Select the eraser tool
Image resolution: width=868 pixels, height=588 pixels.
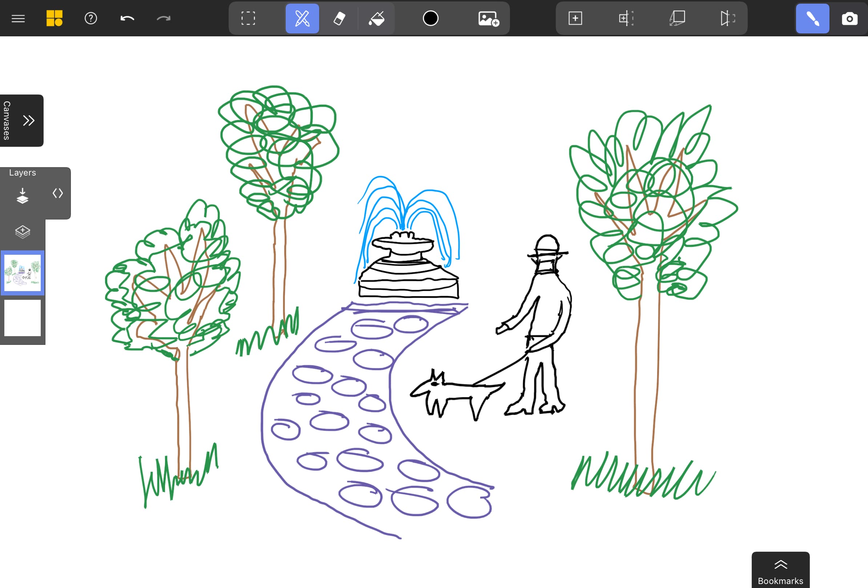tap(339, 18)
